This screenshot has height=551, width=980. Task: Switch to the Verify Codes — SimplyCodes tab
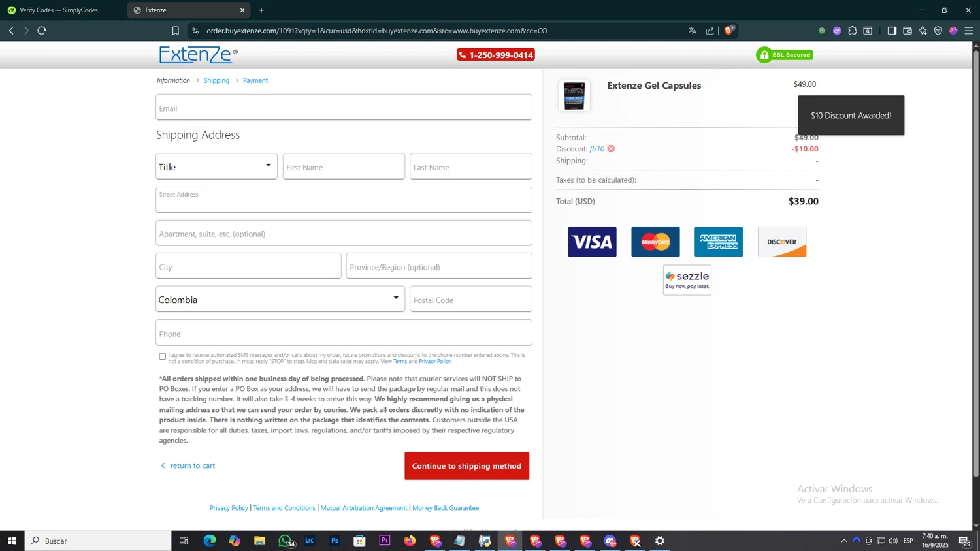pos(59,10)
